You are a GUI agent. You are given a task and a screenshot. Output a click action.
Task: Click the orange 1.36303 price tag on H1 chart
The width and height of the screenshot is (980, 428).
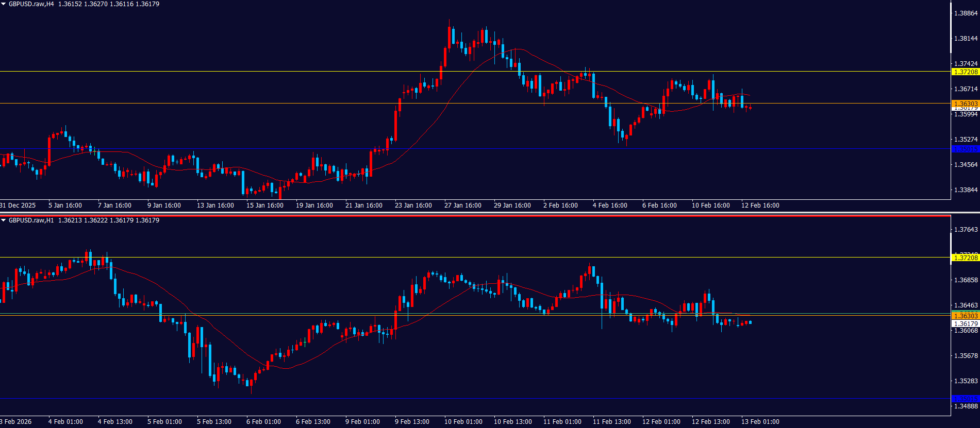965,316
